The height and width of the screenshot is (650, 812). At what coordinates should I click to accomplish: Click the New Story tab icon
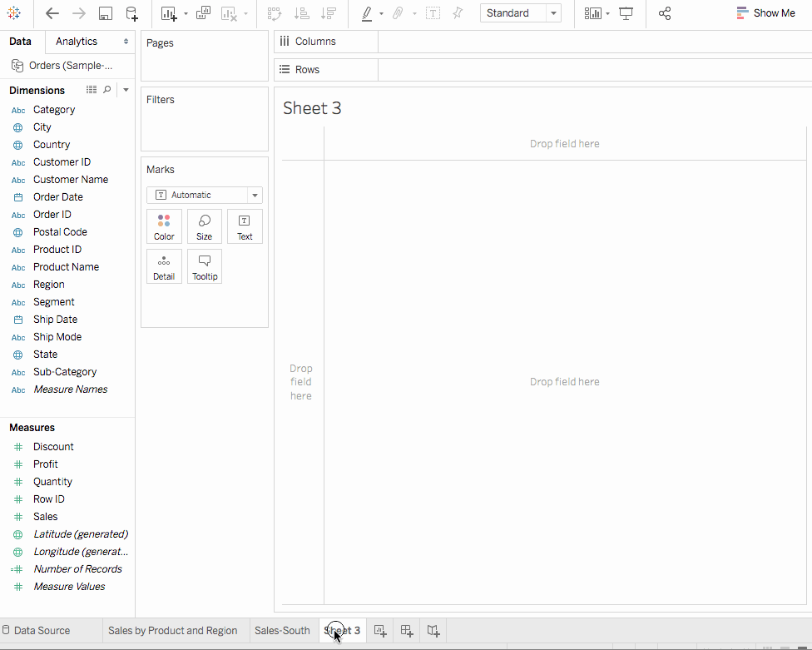433,631
